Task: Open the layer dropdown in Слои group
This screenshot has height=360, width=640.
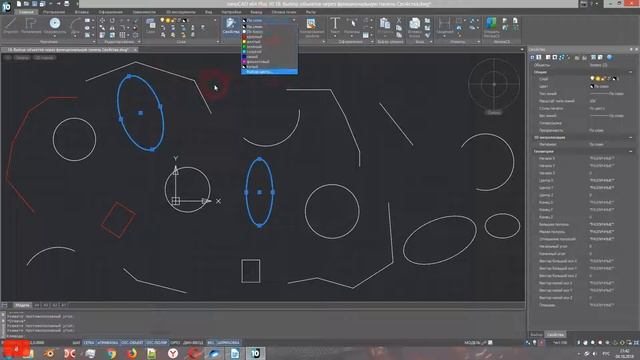Action: click(187, 20)
